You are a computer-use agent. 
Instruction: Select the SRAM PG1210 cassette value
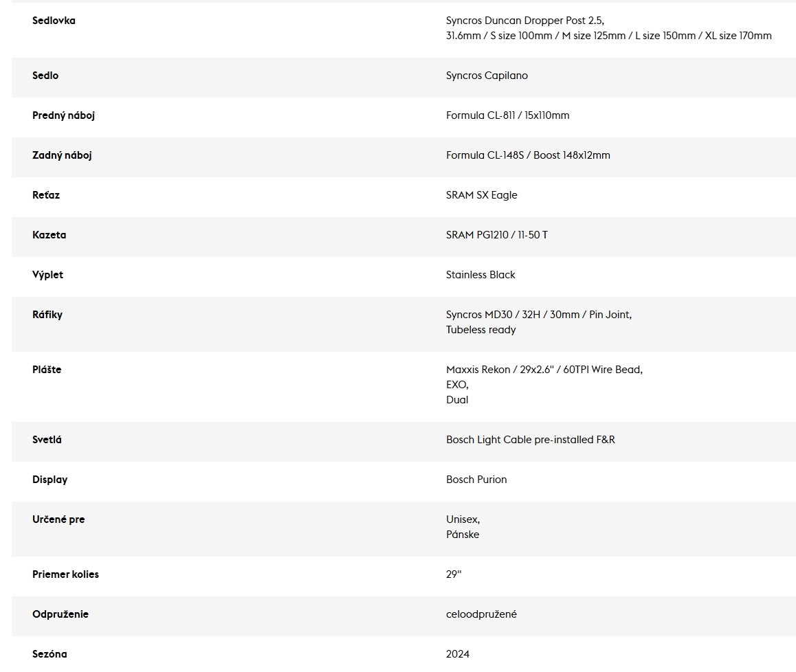496,235
